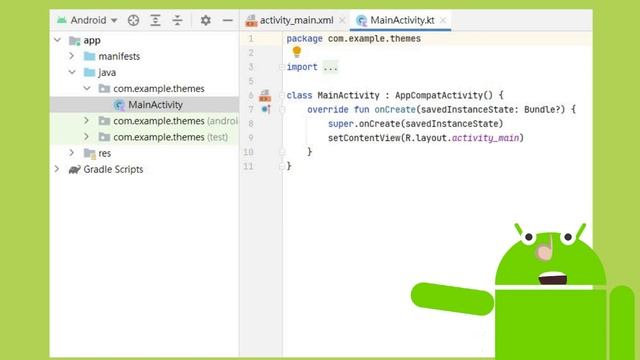Click the AppCompatActivity class name
This screenshot has height=360, width=640.
click(x=439, y=95)
